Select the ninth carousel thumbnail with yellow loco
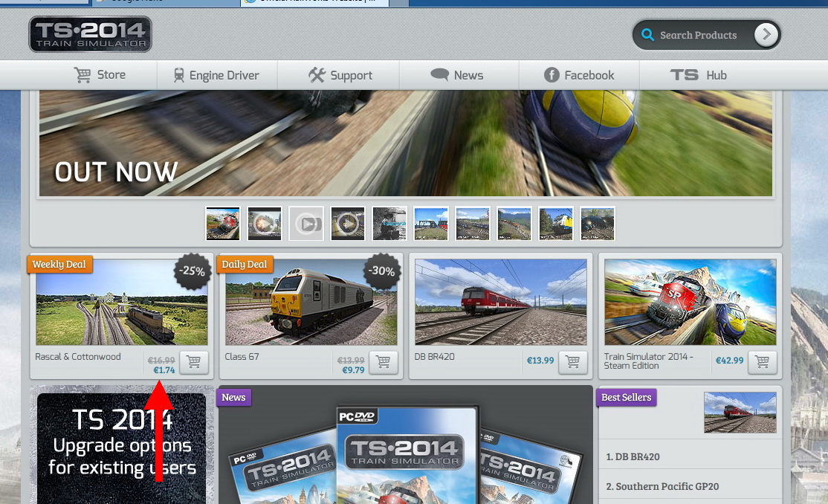 pos(555,224)
